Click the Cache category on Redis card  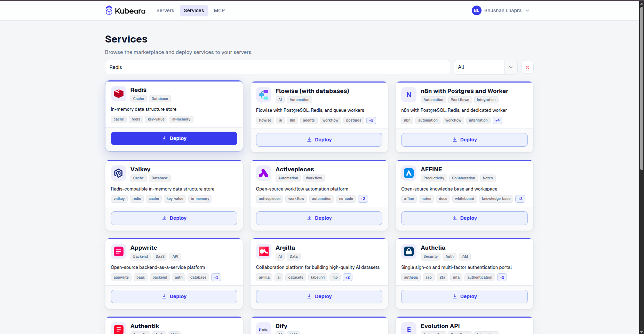click(138, 99)
